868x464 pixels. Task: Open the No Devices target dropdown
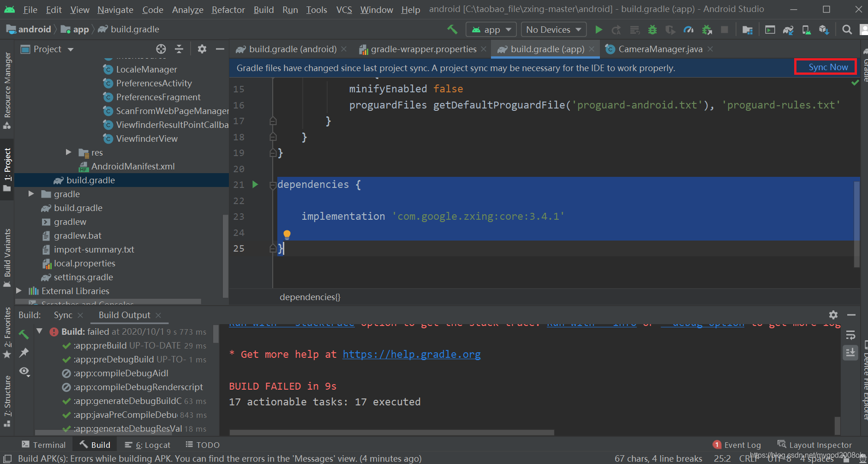pos(553,29)
